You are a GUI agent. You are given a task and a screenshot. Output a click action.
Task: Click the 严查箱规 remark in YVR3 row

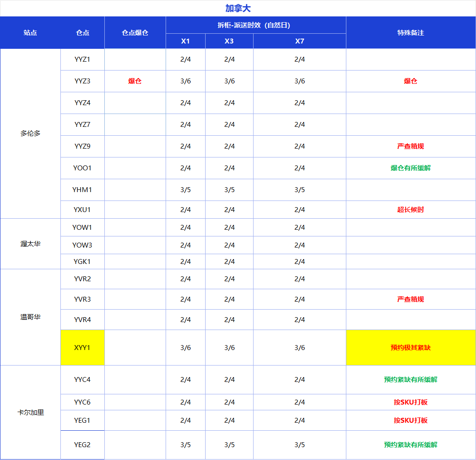coord(411,299)
